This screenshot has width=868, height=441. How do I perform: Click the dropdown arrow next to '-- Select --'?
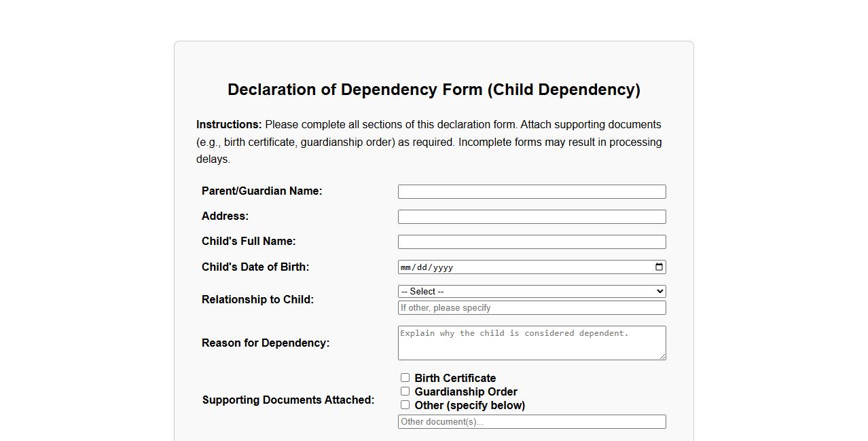pyautogui.click(x=658, y=291)
